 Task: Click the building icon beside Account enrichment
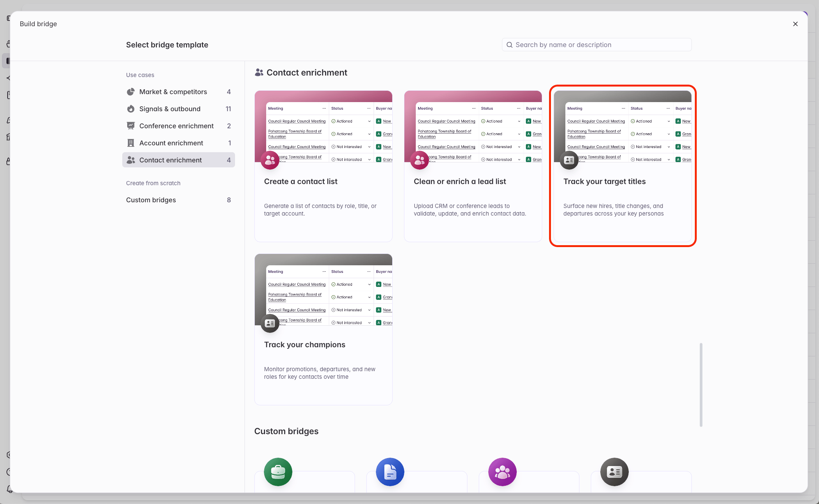click(x=131, y=143)
